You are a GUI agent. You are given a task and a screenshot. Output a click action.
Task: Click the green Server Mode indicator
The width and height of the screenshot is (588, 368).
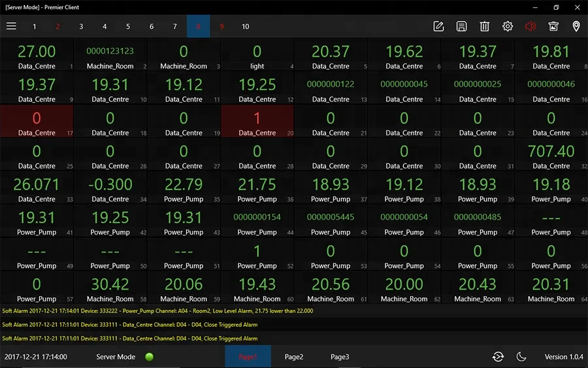pos(149,357)
